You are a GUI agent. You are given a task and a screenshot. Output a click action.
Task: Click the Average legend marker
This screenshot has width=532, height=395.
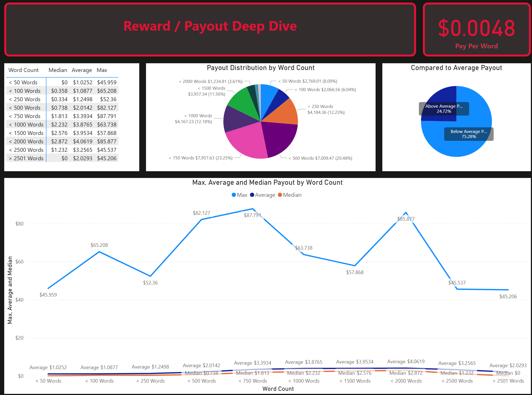pyautogui.click(x=252, y=195)
